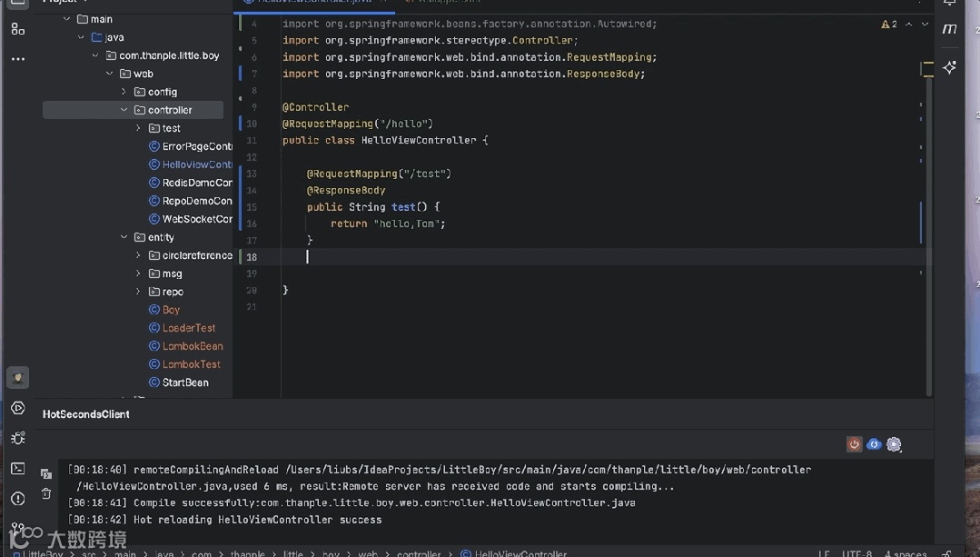Click the test method name
980x557 pixels.
click(403, 207)
